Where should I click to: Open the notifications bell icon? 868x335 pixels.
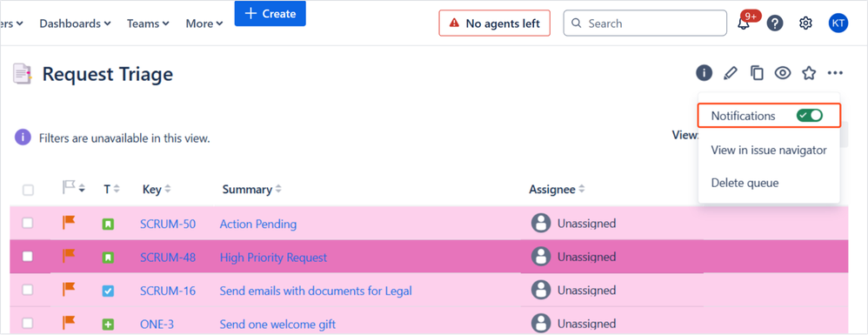(744, 23)
